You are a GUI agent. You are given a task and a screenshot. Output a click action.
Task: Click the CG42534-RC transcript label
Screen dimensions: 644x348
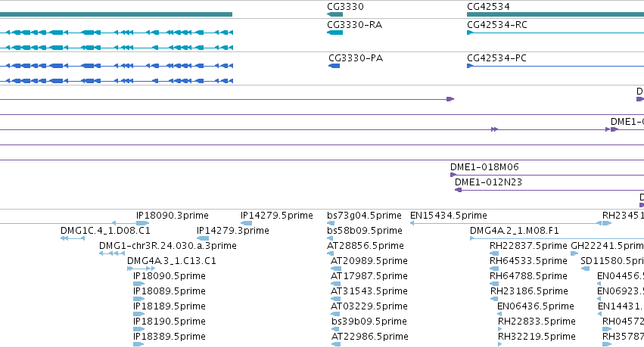[x=497, y=25]
